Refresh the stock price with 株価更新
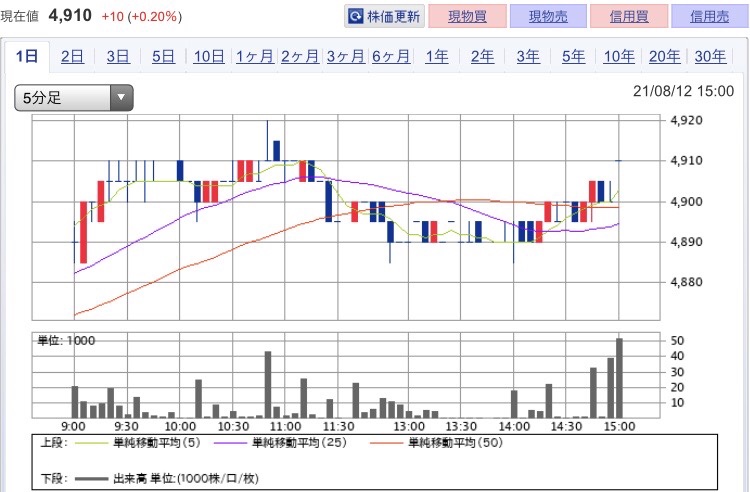 pos(384,16)
